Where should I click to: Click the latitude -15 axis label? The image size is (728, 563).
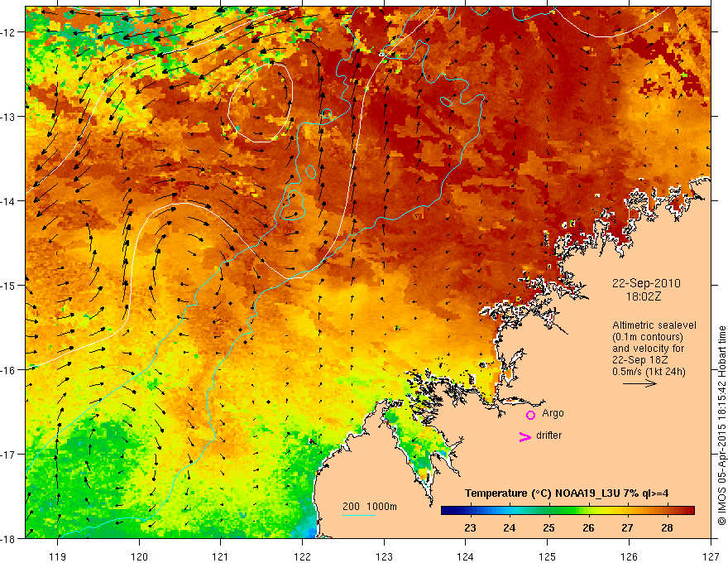[8, 286]
